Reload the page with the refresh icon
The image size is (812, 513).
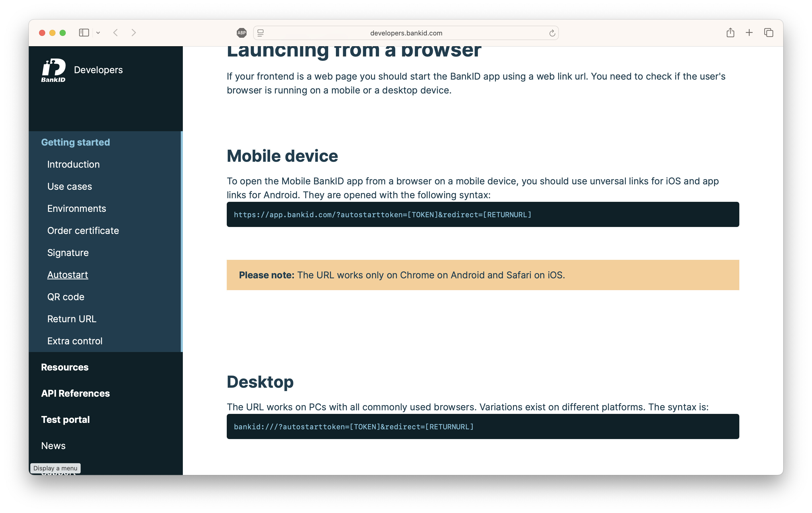(x=552, y=33)
